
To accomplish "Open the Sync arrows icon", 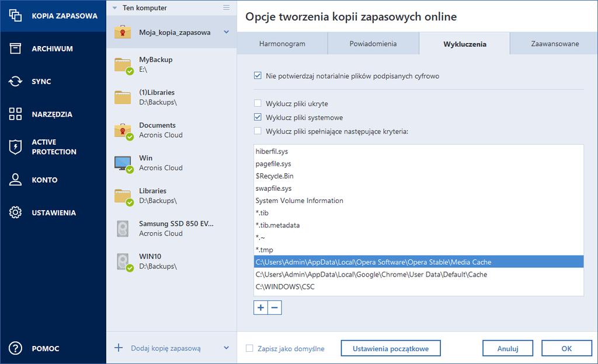I will point(15,81).
